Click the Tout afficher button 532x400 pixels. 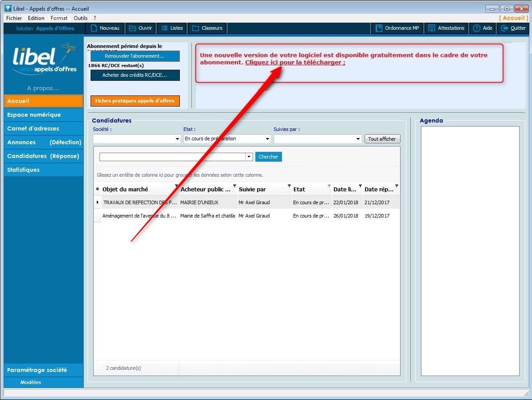pos(382,139)
